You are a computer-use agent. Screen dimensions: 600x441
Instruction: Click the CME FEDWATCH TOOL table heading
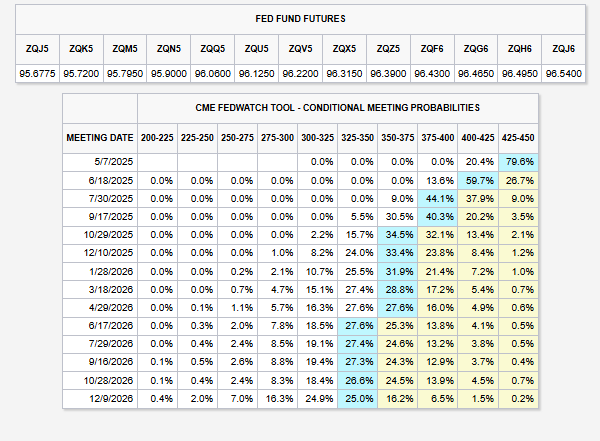coord(338,108)
